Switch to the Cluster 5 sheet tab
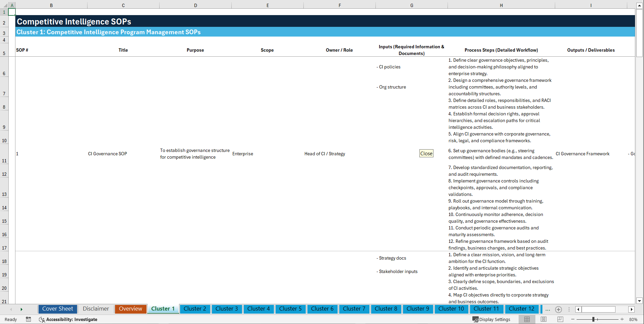 (x=290, y=309)
